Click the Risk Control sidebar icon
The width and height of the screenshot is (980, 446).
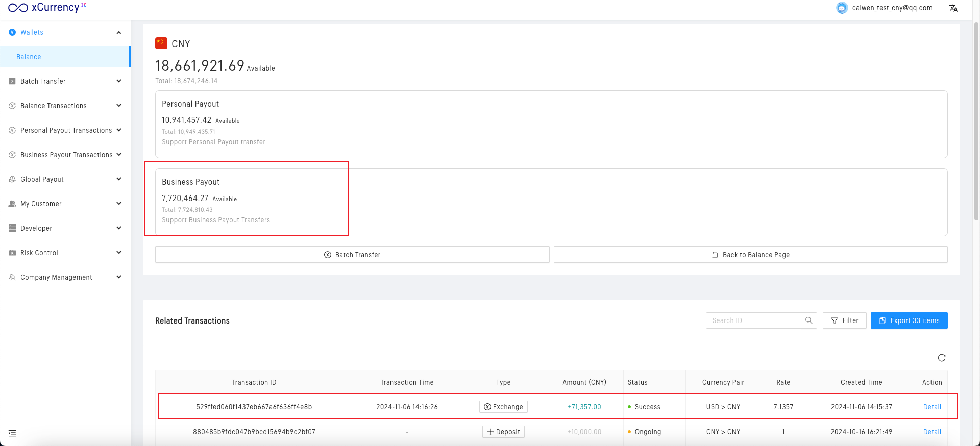(12, 253)
